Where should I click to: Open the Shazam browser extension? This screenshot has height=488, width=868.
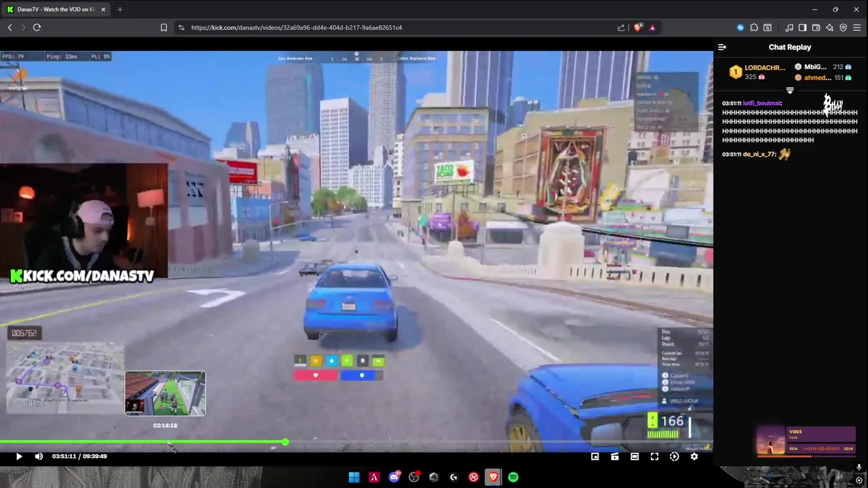(740, 27)
